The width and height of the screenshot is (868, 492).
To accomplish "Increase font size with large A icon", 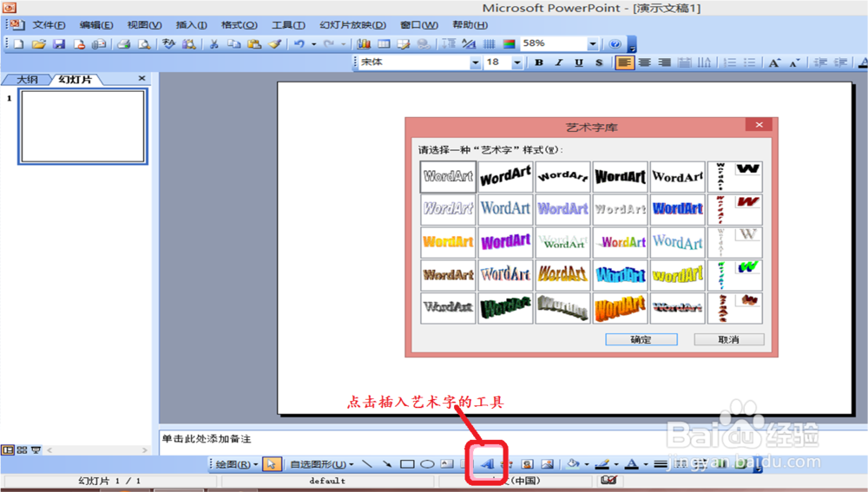I will [x=774, y=62].
